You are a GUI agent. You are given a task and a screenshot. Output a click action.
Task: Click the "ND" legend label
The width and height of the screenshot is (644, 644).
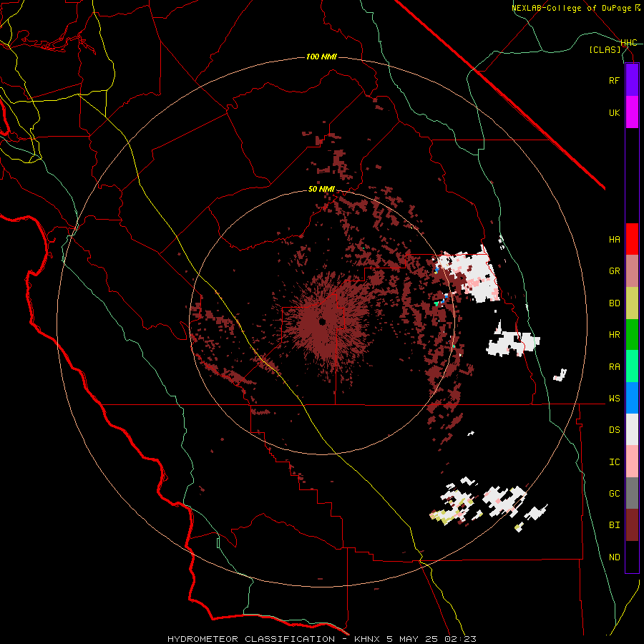(614, 557)
